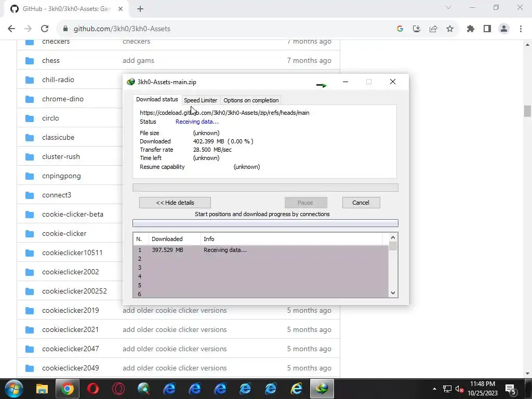Open the chrome-dino folder

63,99
